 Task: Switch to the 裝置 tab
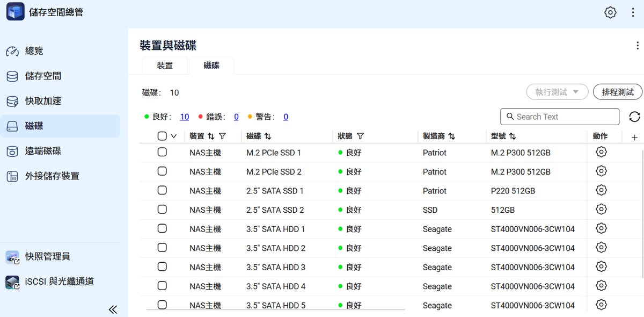(x=165, y=66)
